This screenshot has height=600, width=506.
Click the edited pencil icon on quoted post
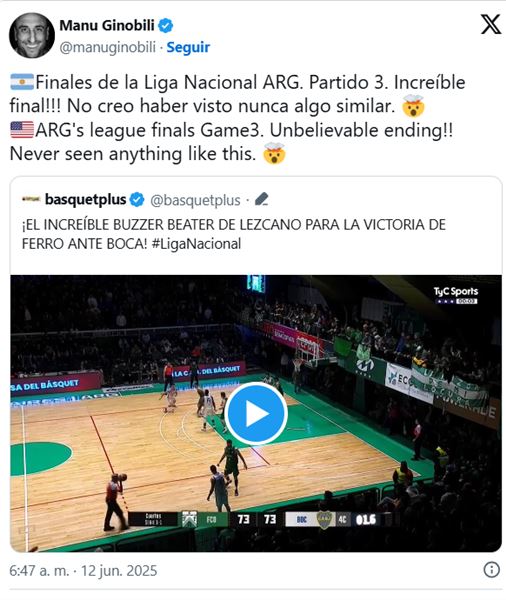point(261,199)
